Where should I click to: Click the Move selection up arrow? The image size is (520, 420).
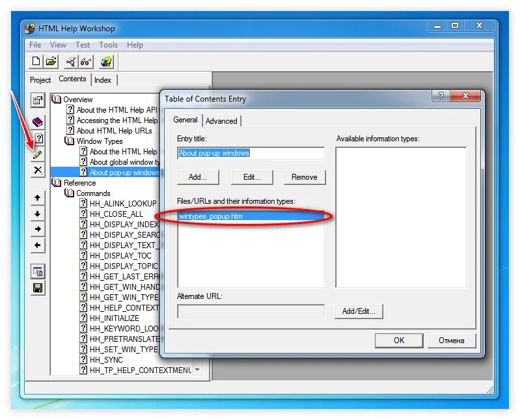[x=38, y=198]
